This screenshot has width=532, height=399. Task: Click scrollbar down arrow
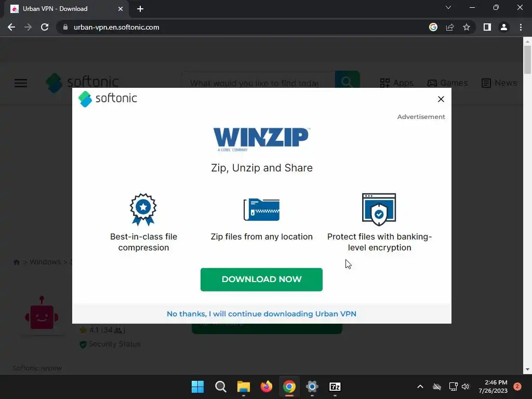point(527,369)
